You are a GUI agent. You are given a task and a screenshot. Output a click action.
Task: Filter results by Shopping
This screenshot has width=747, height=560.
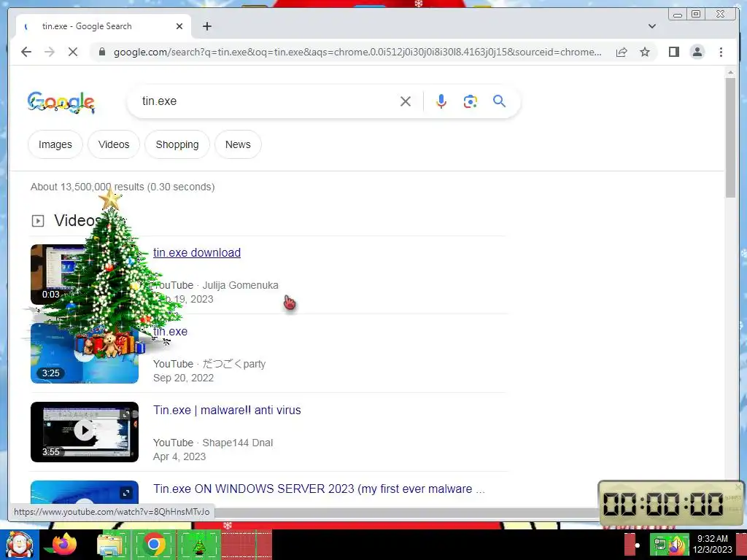(177, 144)
